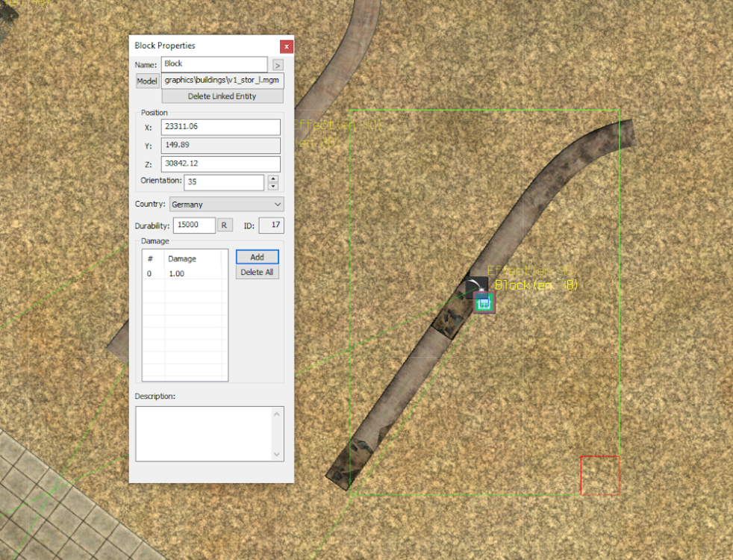The height and width of the screenshot is (560, 733).
Task: Open the Country dropdown showing Germany
Action: coord(226,205)
